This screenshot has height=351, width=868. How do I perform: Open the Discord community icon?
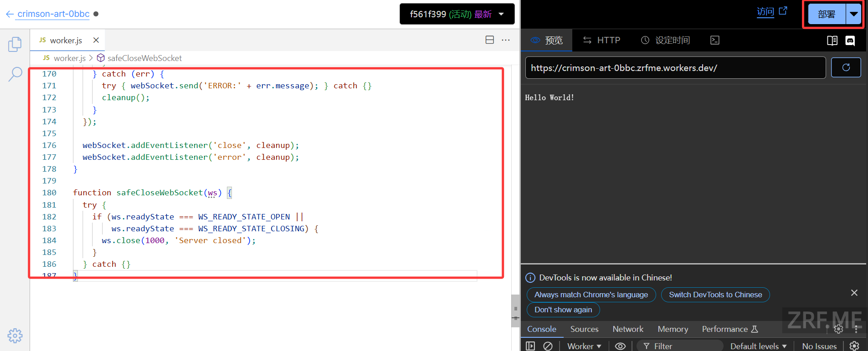click(x=850, y=41)
